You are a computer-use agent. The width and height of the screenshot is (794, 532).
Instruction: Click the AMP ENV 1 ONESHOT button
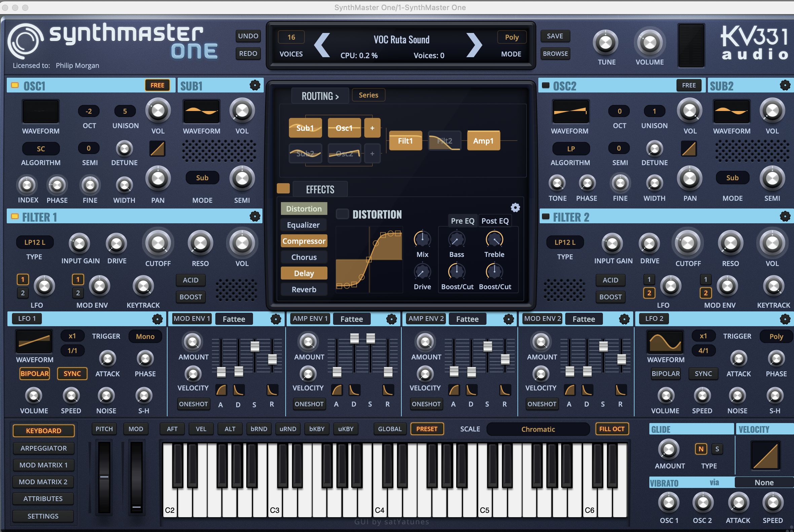pyautogui.click(x=309, y=404)
